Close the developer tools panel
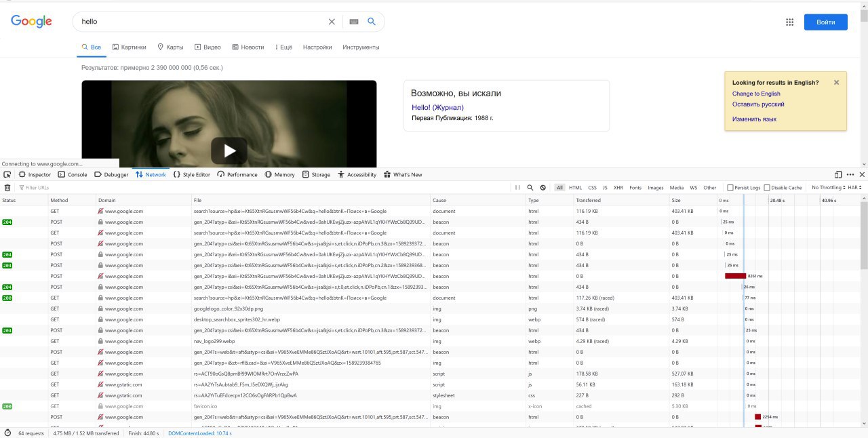The width and height of the screenshot is (868, 438). click(862, 174)
